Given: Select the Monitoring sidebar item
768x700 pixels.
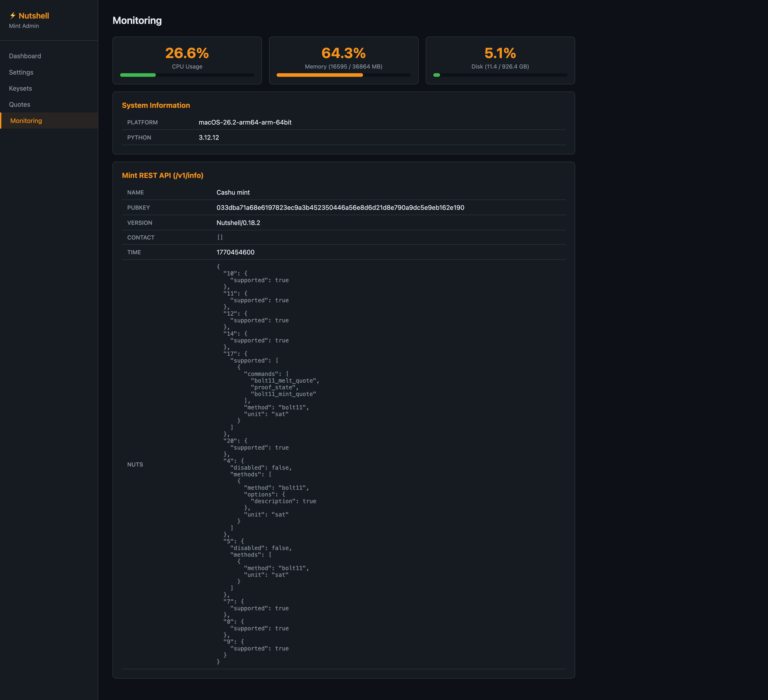Looking at the screenshot, I should (x=26, y=121).
